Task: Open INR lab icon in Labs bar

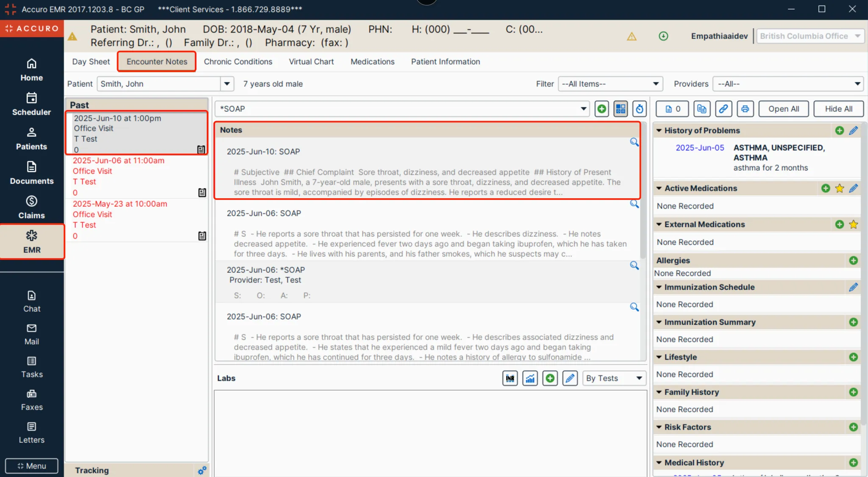Action: pos(510,378)
